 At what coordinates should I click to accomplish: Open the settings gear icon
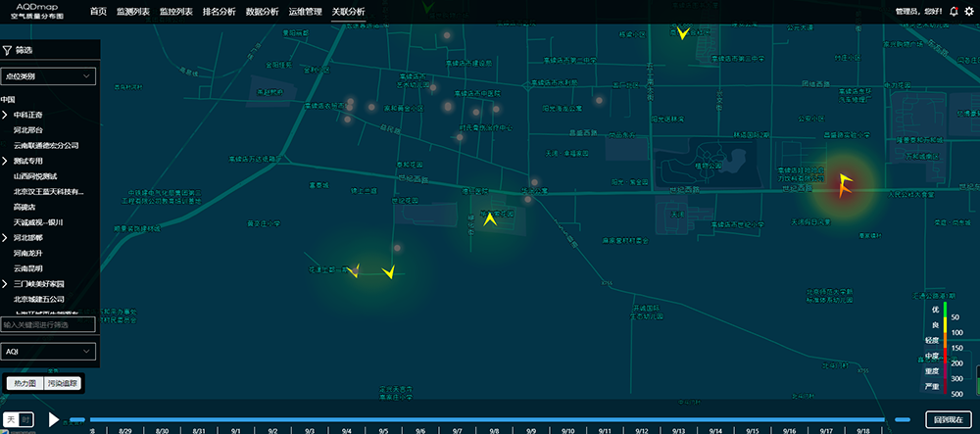(x=969, y=12)
